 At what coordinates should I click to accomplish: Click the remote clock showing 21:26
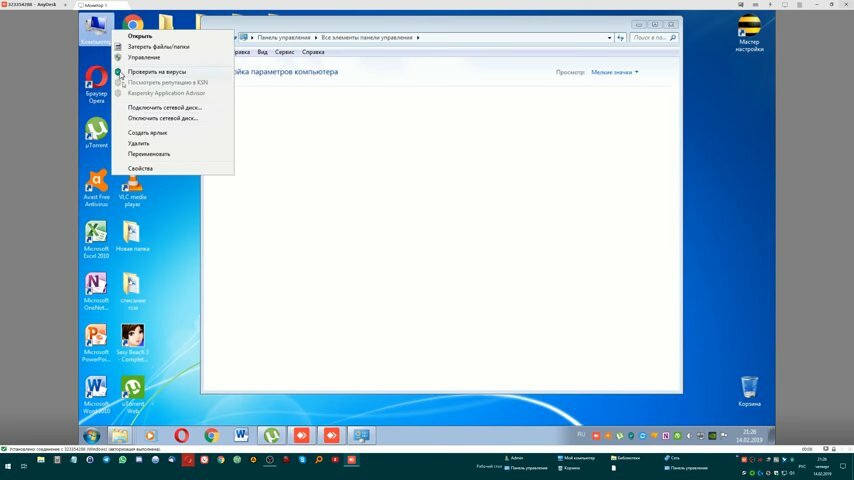coord(749,436)
